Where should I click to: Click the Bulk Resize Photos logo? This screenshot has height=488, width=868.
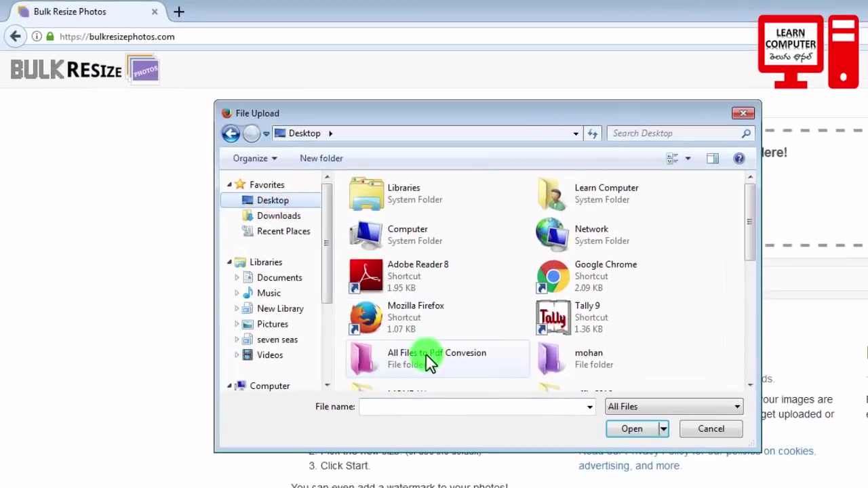coord(85,70)
